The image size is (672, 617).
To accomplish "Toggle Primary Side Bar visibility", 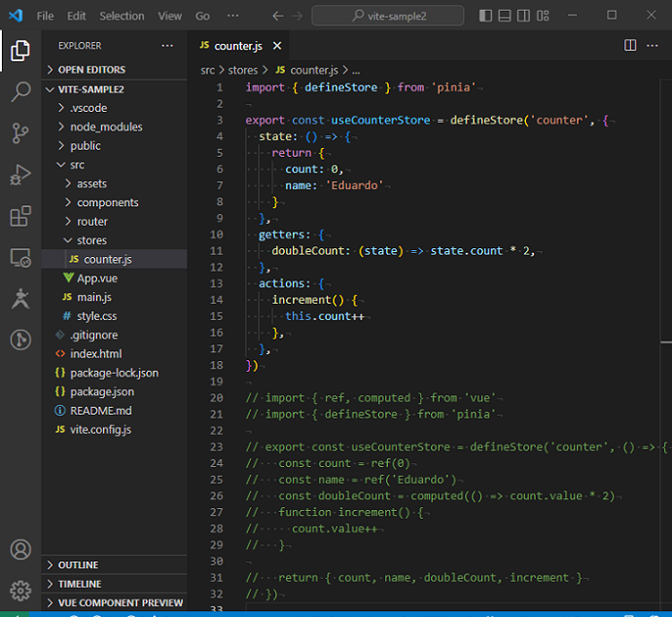I will coord(485,16).
